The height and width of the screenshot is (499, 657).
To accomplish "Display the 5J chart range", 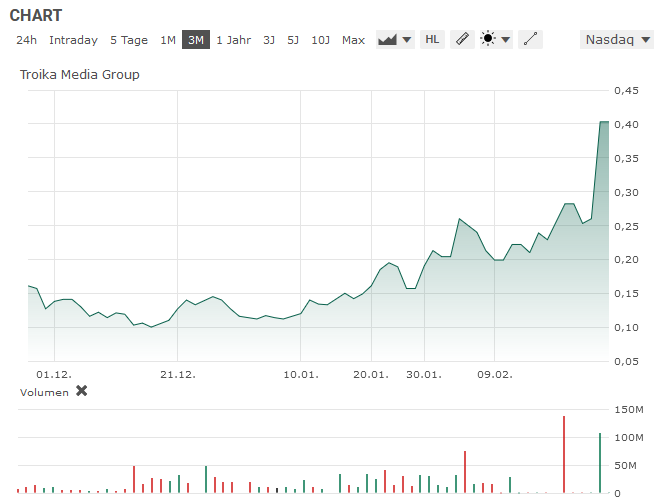I will point(293,40).
